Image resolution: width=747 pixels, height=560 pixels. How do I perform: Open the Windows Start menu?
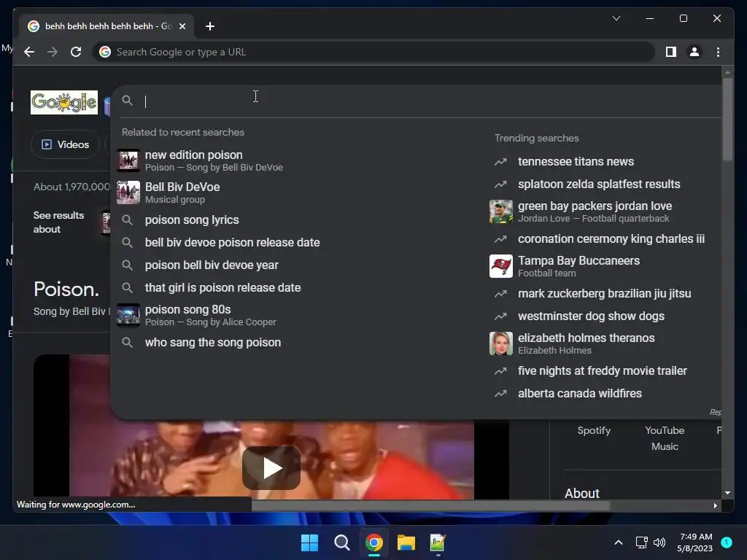coord(309,542)
